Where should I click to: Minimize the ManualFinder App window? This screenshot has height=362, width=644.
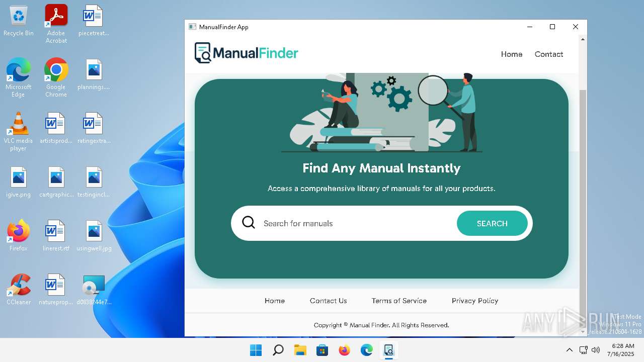coord(529,27)
